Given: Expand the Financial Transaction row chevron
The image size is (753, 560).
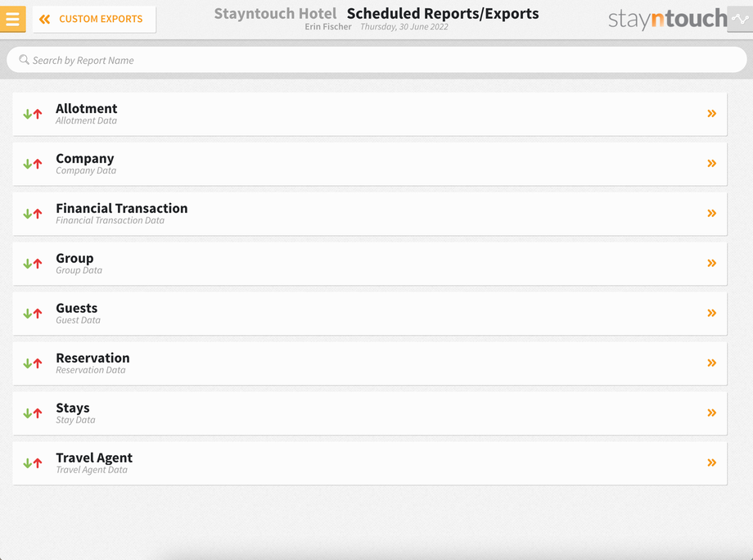Looking at the screenshot, I should click(712, 213).
